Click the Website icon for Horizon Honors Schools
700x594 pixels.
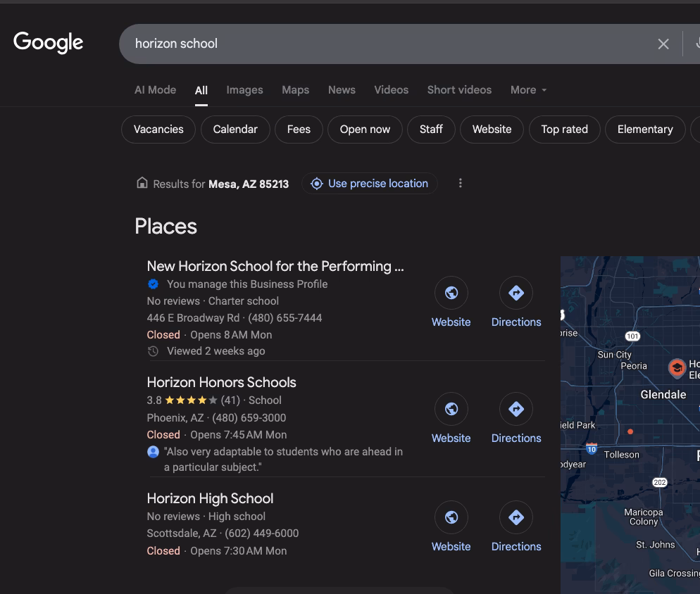451,409
